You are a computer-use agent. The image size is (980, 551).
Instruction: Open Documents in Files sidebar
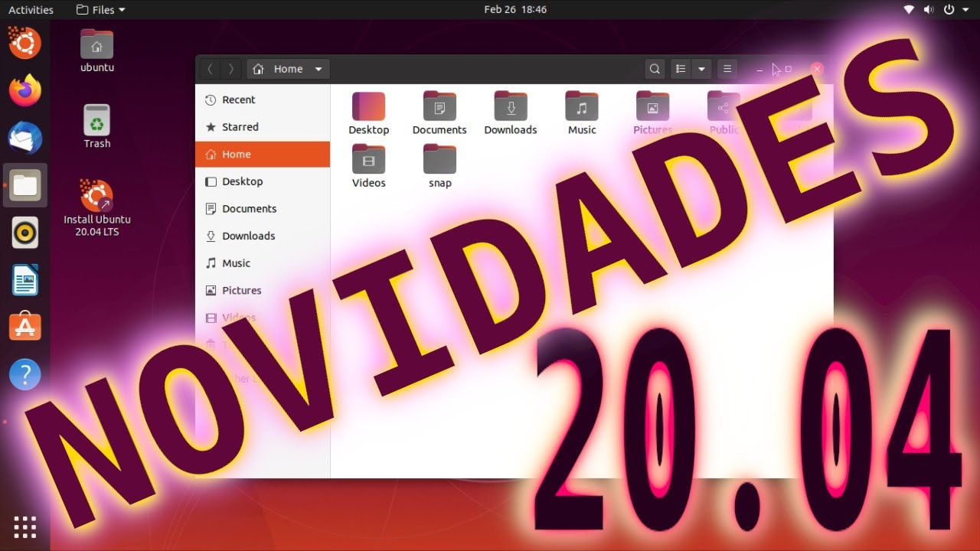tap(263, 209)
